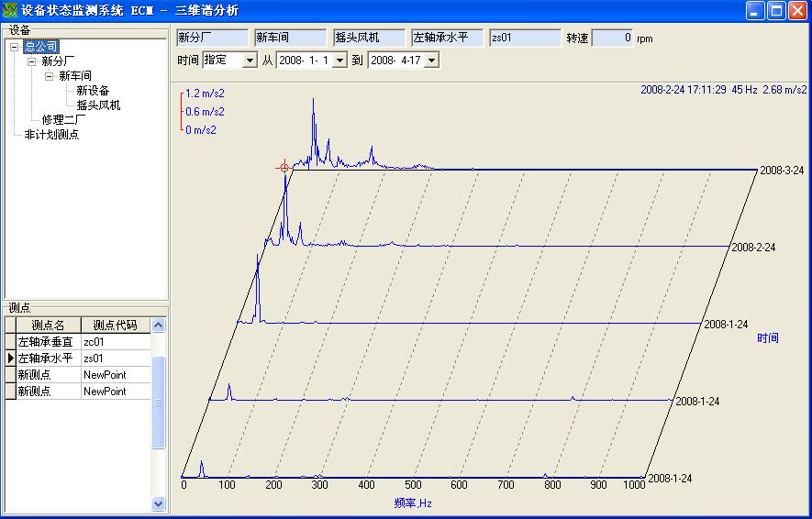The width and height of the screenshot is (812, 519).
Task: Click the red crosshair cursor marker on the spectrum
Action: [x=284, y=168]
